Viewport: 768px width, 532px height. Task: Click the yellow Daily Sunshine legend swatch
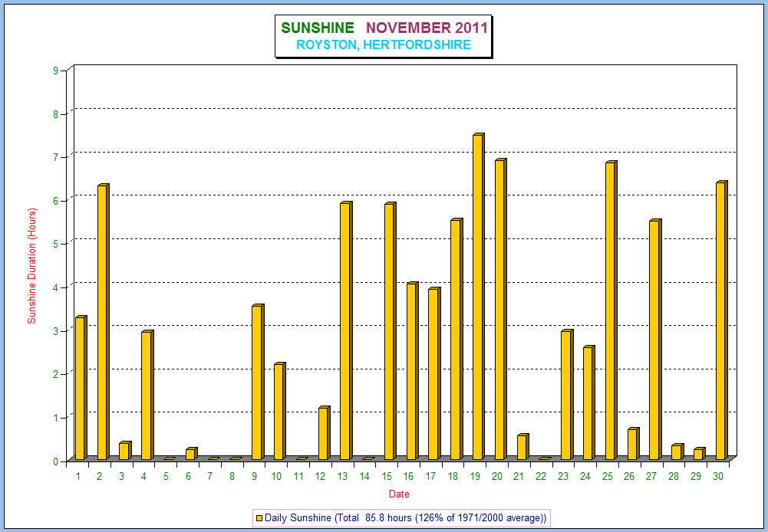tap(259, 518)
